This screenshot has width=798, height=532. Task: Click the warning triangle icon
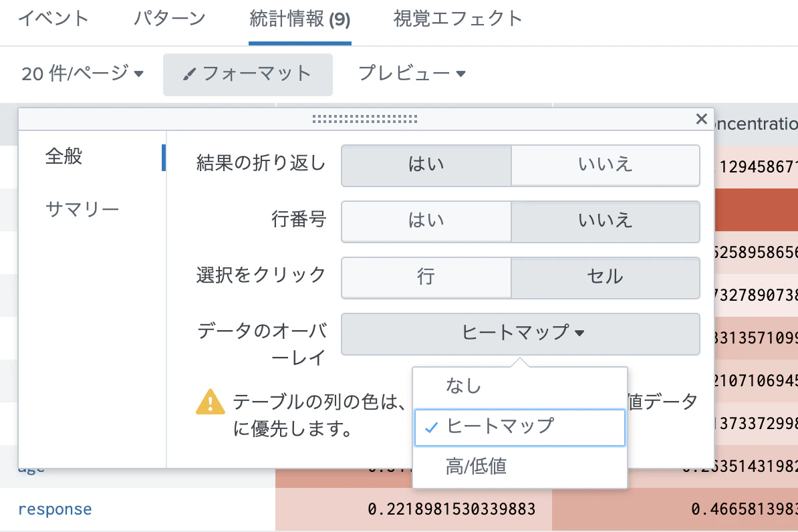pyautogui.click(x=210, y=402)
